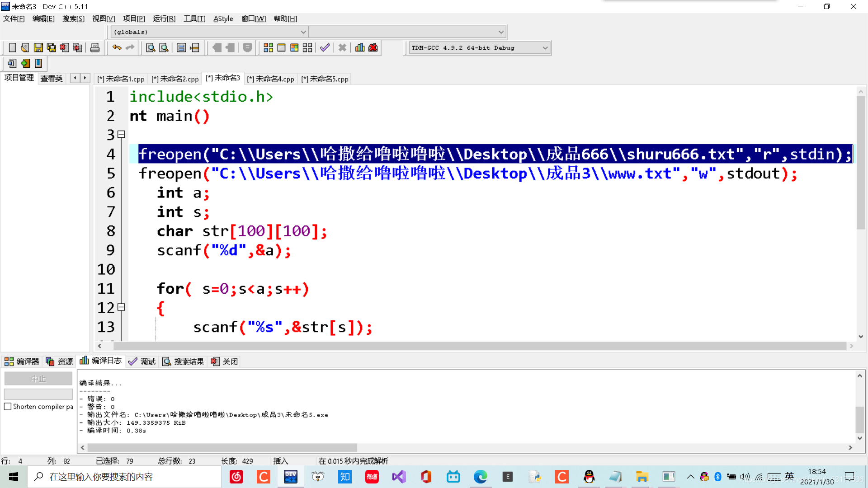The image size is (868, 488).
Task: Click the Find magnifier icon in toolbar
Action: [151, 48]
